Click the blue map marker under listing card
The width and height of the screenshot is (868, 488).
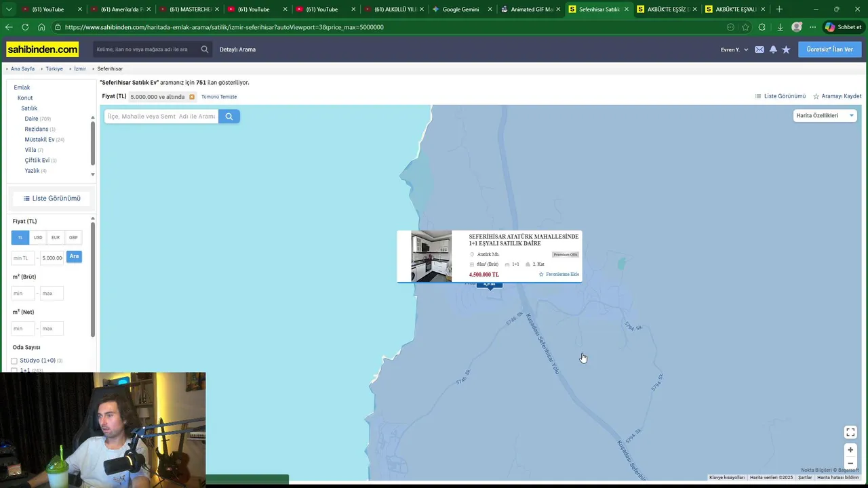pyautogui.click(x=489, y=285)
